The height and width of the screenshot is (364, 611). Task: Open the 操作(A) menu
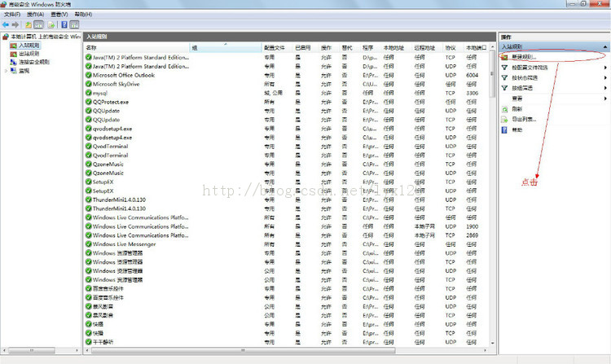(x=36, y=15)
